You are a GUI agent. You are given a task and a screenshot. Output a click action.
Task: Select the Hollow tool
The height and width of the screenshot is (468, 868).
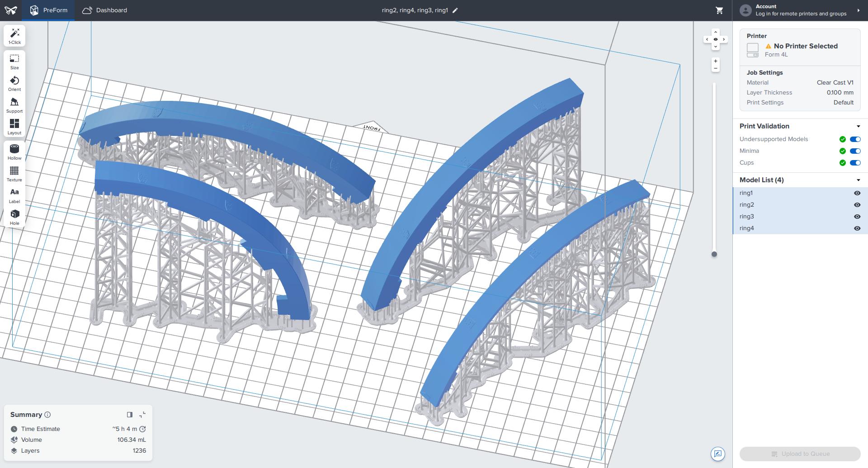click(14, 152)
